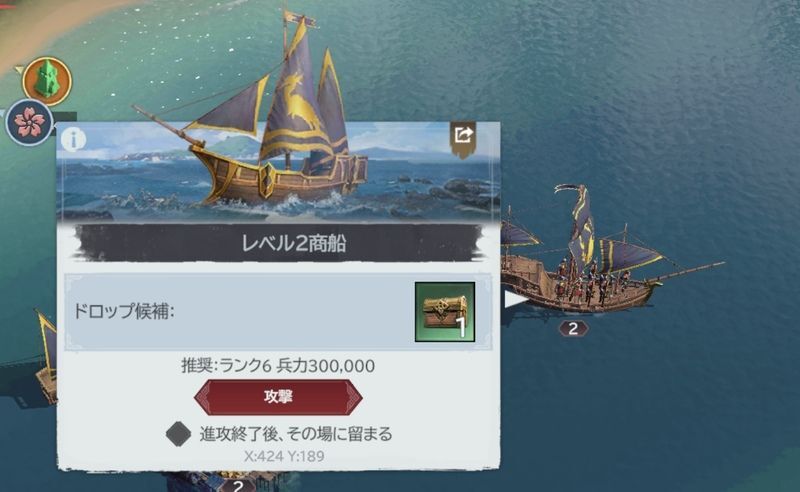Image resolution: width=800 pixels, height=492 pixels.
Task: Toggle via the 進攻終了後、その場に留まる label
Action: 296,434
